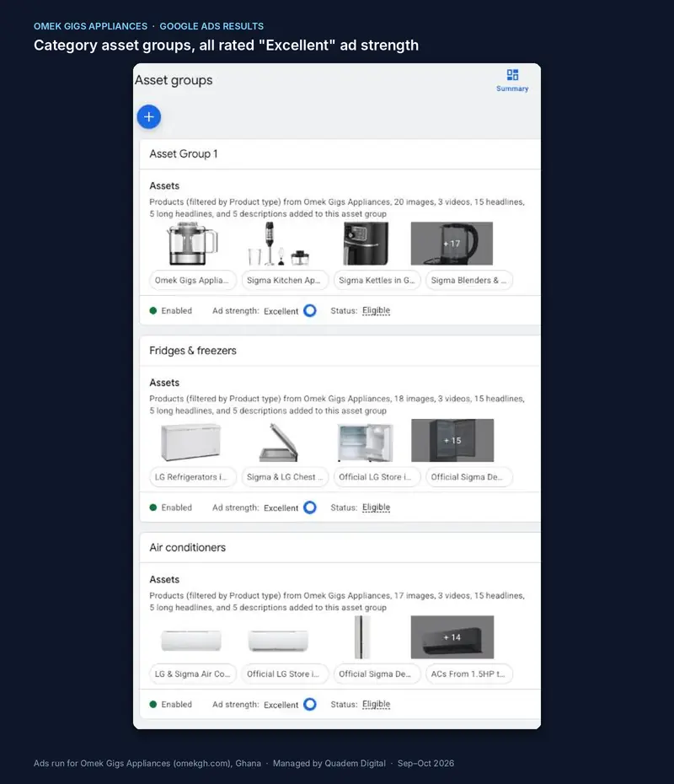Select the 'Sigma Blenders & ...' headline chip

point(469,280)
